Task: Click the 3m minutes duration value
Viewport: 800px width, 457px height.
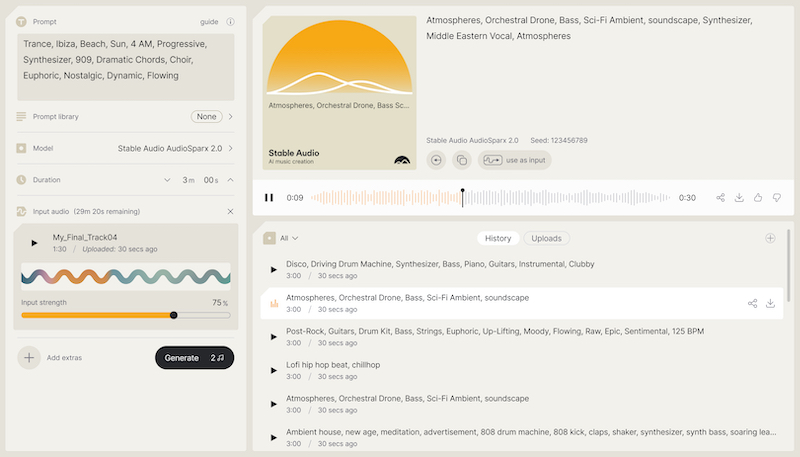Action: click(188, 180)
